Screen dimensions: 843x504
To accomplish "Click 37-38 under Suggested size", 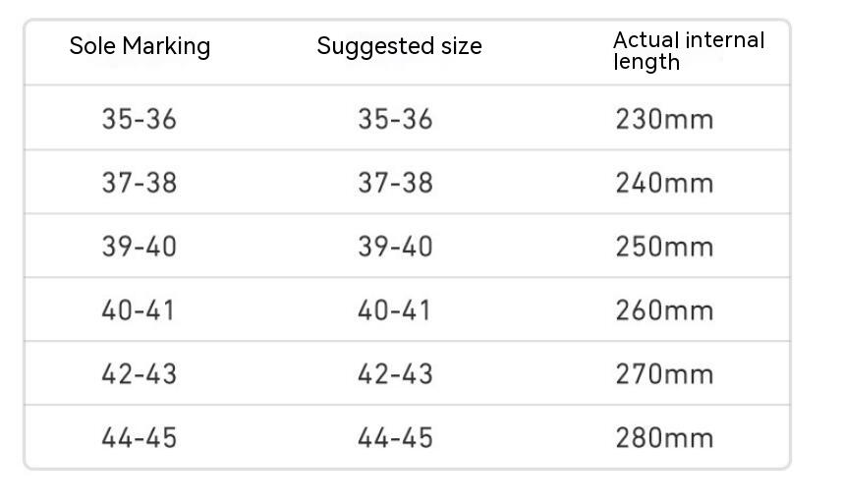I will point(395,183).
